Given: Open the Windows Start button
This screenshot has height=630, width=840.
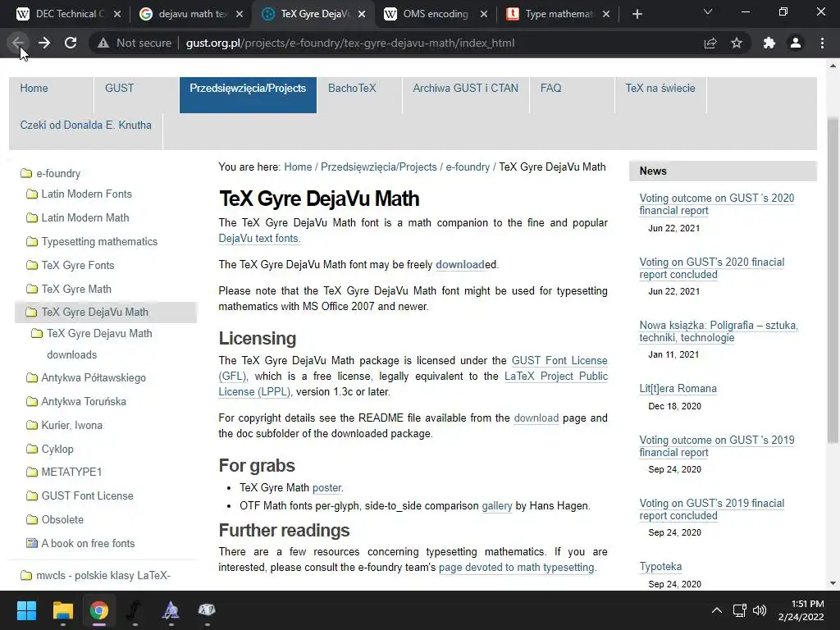Looking at the screenshot, I should (26, 610).
